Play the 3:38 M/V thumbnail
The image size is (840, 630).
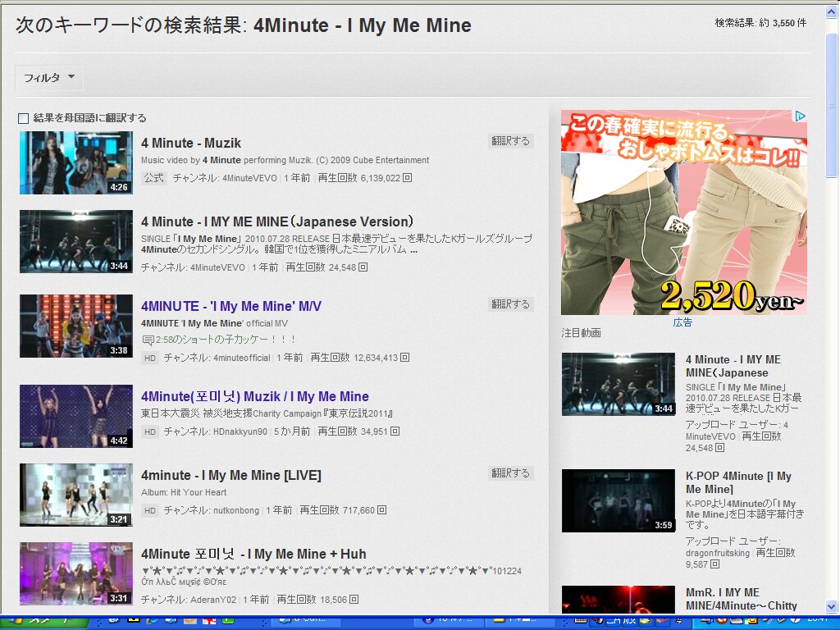coord(76,326)
